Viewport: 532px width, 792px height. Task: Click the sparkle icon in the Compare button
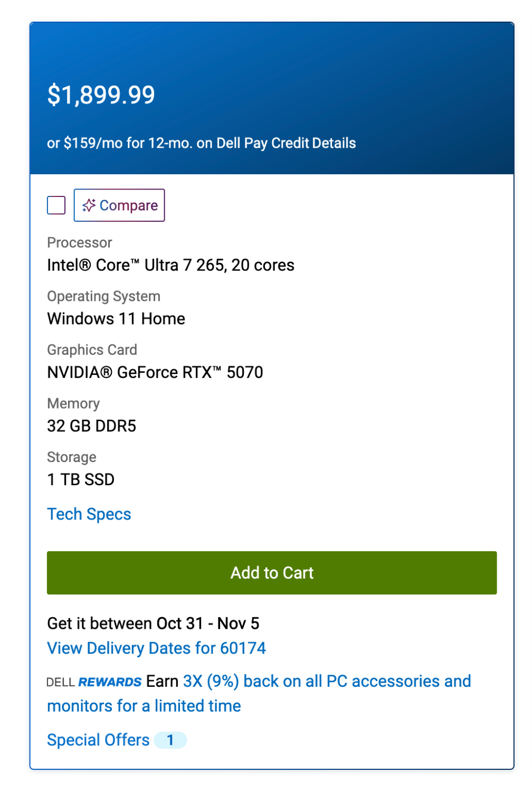coord(89,205)
